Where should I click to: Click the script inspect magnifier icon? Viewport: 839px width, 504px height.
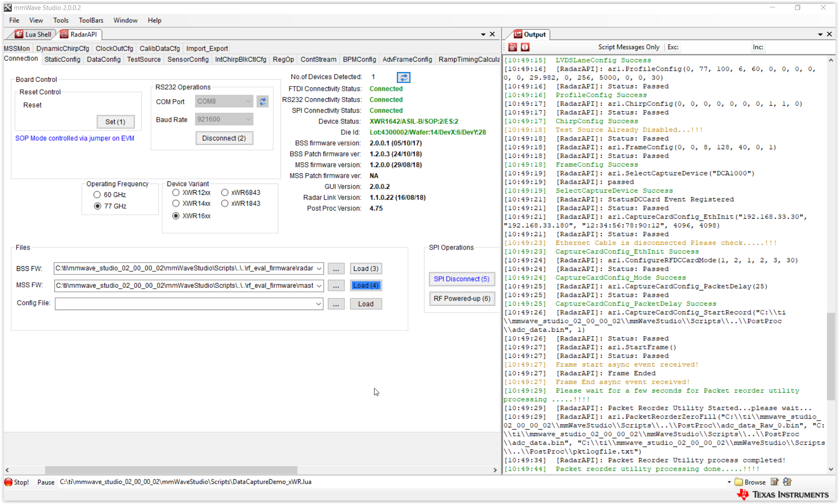787,482
